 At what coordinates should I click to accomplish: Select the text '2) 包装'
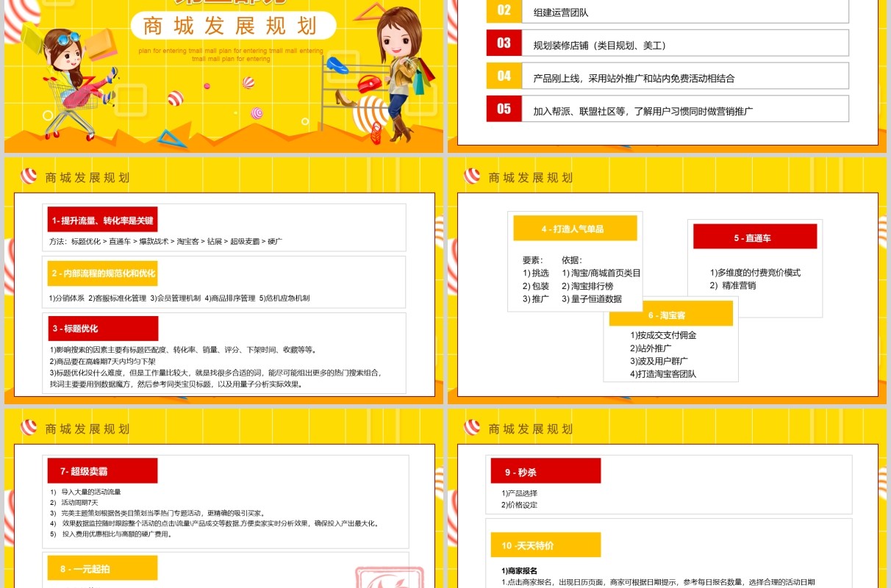pyautogui.click(x=536, y=286)
